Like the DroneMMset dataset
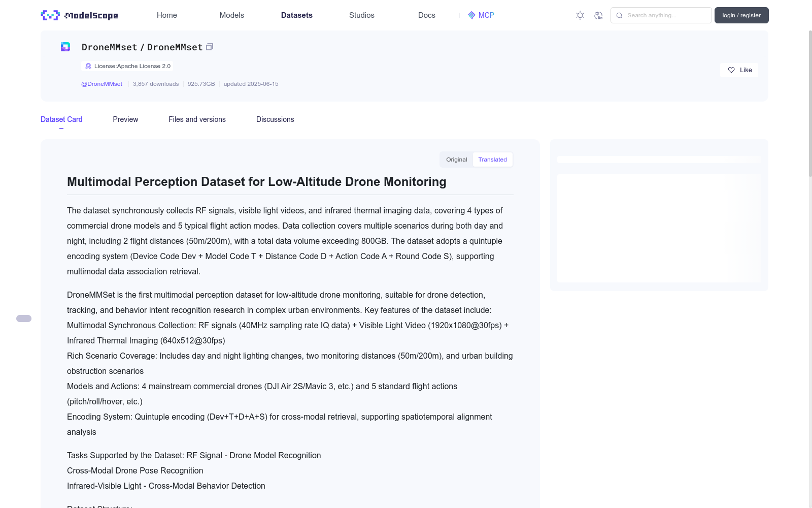 739,70
